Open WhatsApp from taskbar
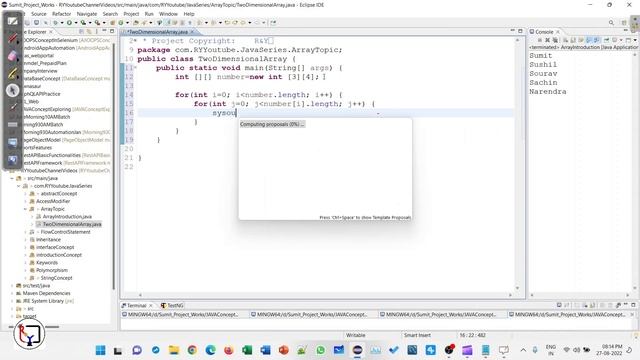The width and height of the screenshot is (640, 360). pos(320,350)
